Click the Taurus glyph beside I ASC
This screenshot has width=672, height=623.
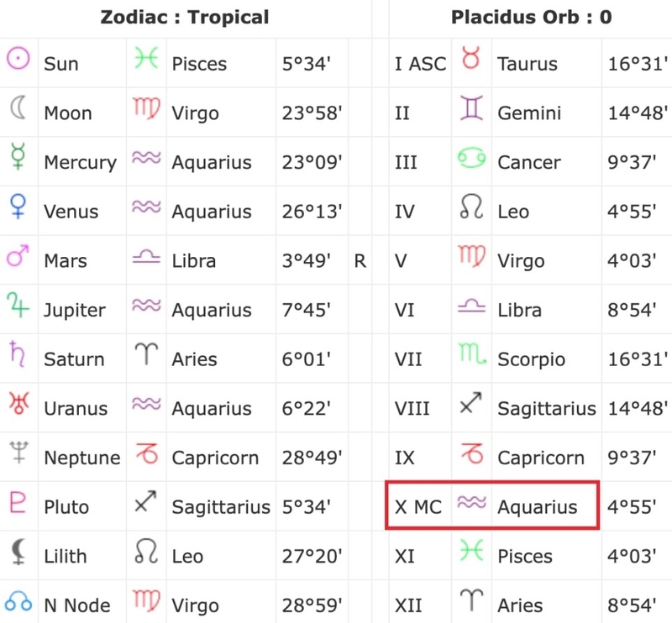point(471,58)
